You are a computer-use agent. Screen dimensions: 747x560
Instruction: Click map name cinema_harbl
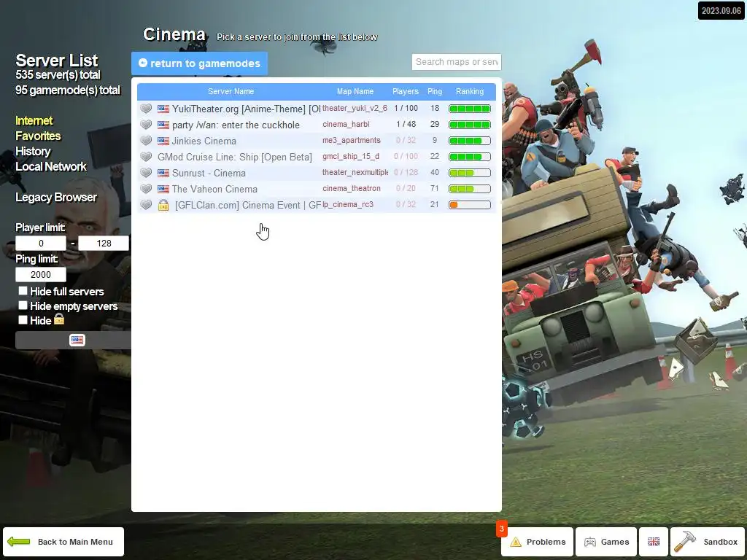pyautogui.click(x=346, y=124)
